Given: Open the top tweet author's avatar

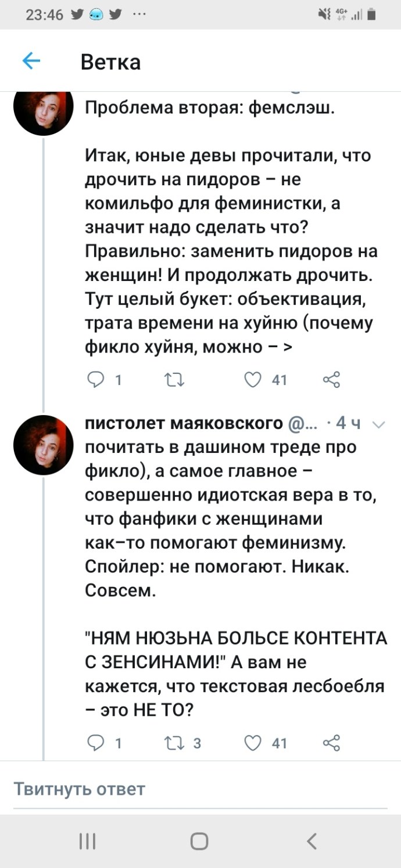Looking at the screenshot, I should 43,107.
